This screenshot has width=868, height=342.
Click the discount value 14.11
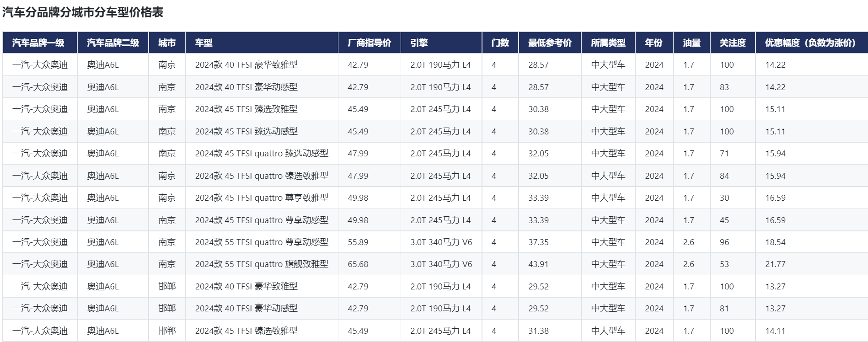tap(776, 331)
